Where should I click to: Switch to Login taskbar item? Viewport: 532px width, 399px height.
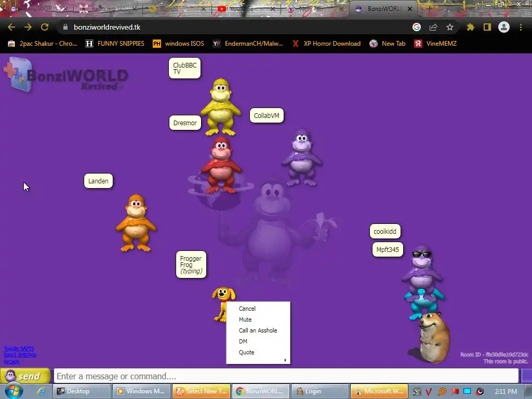[320, 391]
